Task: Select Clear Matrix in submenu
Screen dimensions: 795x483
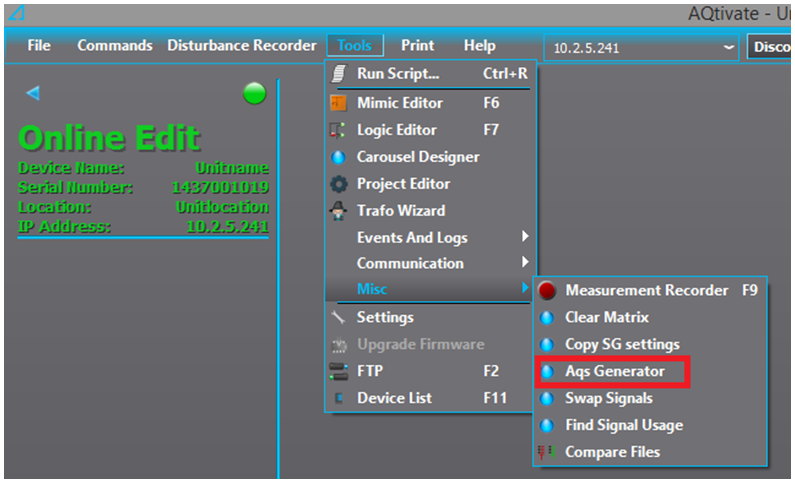Action: coord(650,318)
